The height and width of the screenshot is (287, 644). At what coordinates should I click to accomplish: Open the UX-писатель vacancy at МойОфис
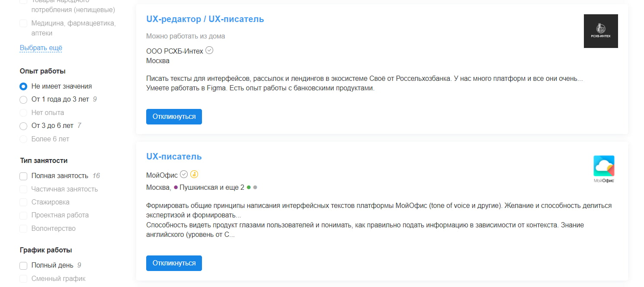click(x=174, y=156)
